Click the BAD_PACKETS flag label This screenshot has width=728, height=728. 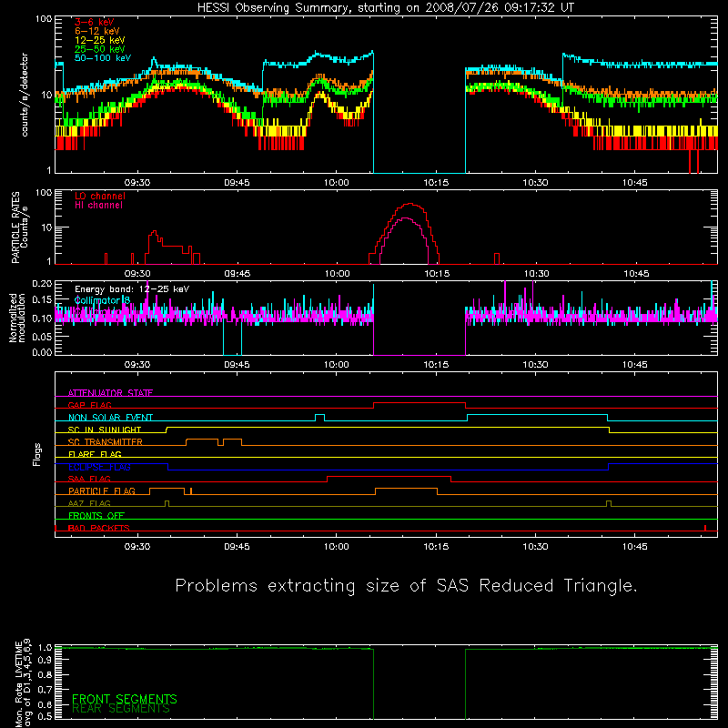99,528
